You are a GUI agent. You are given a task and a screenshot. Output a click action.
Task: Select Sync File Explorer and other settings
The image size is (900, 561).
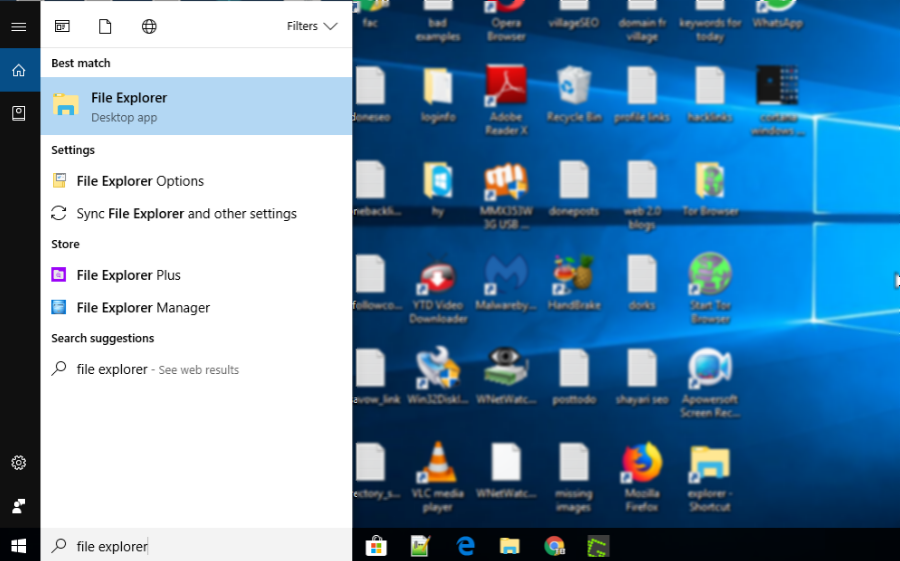tap(196, 214)
